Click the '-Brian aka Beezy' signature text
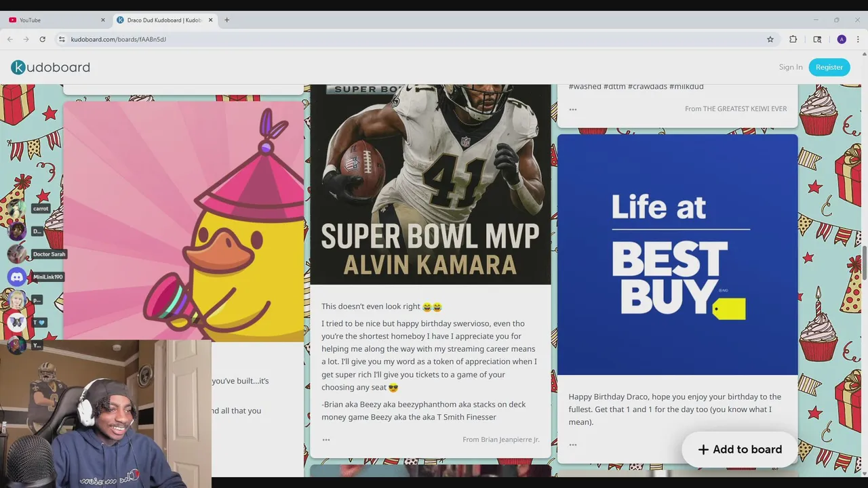 [424, 411]
